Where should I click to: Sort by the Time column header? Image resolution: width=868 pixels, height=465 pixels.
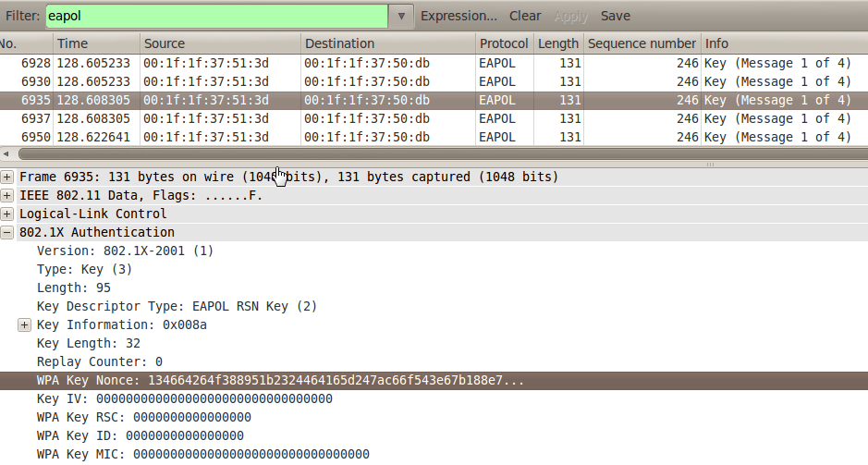click(96, 43)
